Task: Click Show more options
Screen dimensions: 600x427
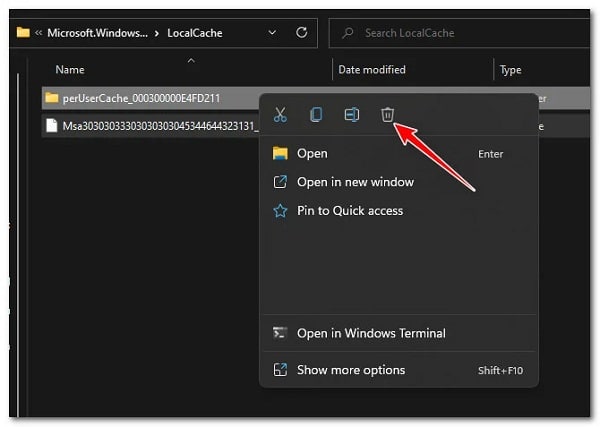Action: point(351,370)
